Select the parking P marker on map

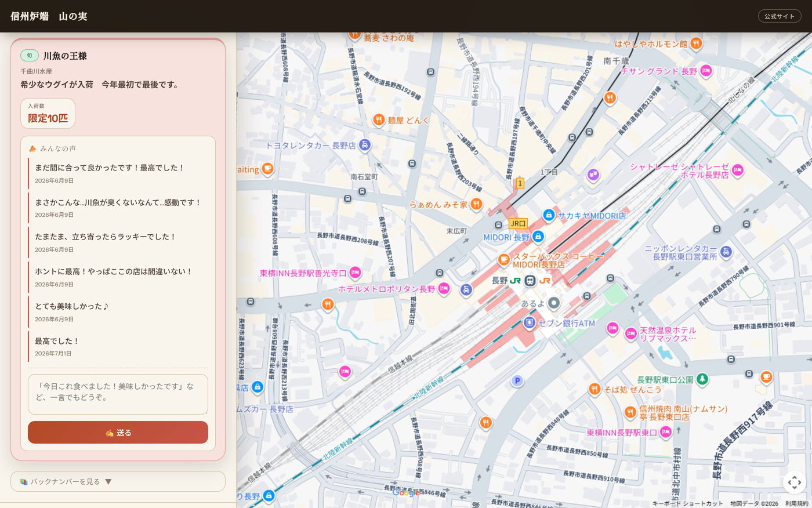click(x=517, y=381)
